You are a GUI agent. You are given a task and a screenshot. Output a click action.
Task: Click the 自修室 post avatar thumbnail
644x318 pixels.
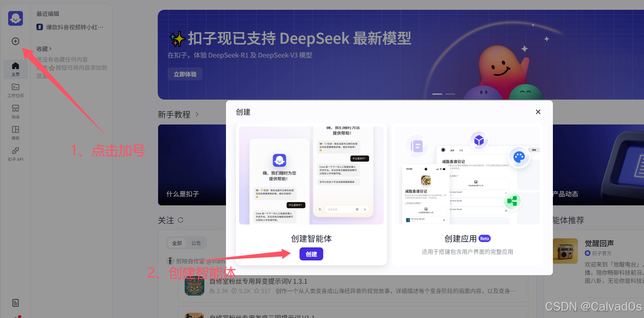[x=195, y=286]
